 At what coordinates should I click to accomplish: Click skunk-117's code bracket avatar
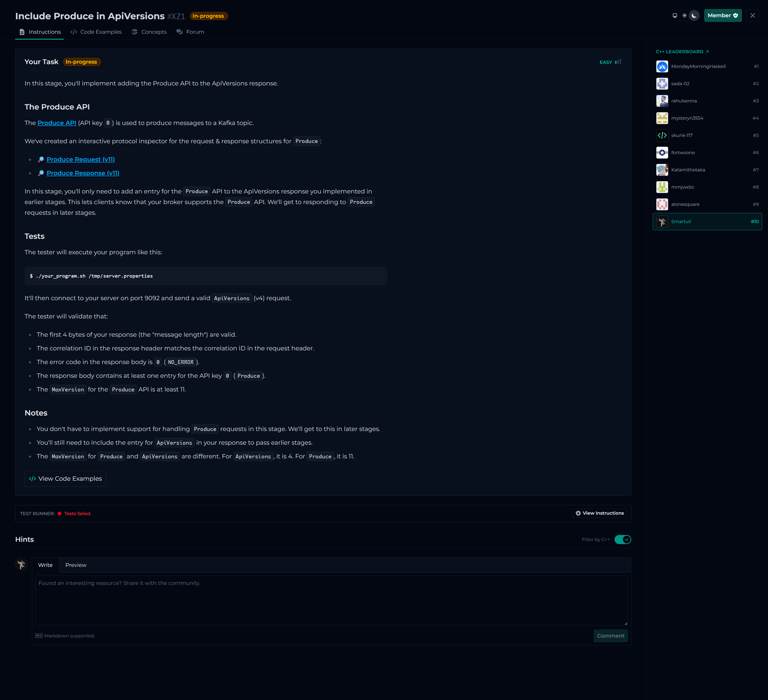[x=662, y=136]
